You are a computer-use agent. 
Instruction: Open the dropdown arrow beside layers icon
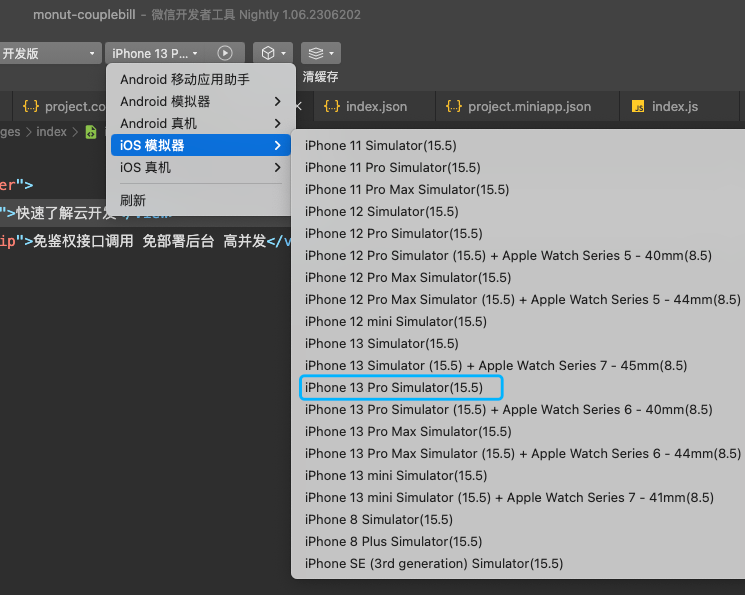click(x=332, y=53)
